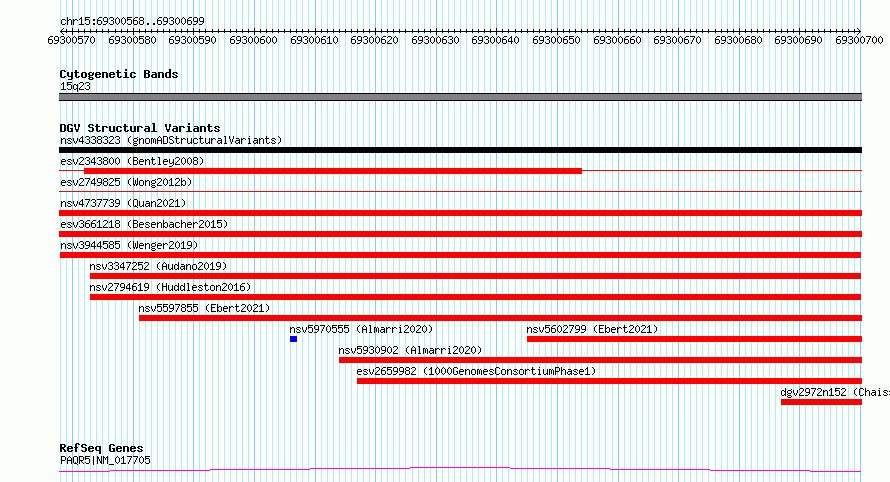Select the small blue nsv5970555 marker
890x482 pixels.
pyautogui.click(x=293, y=339)
